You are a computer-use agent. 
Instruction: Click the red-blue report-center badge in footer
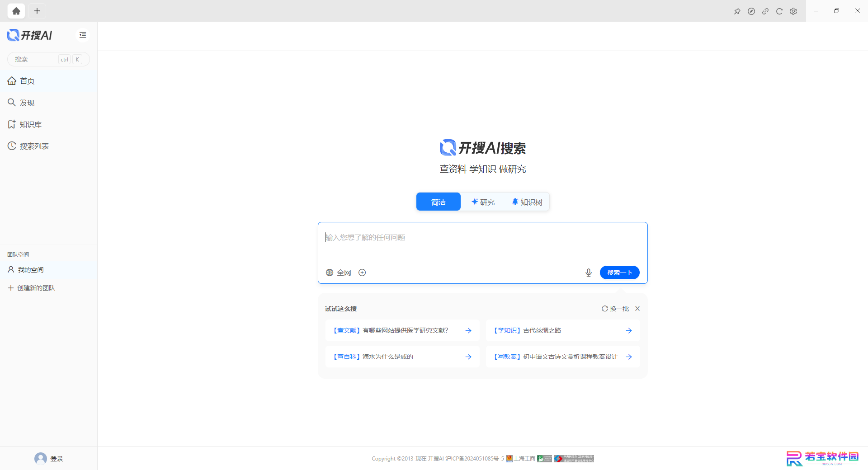(x=574, y=459)
